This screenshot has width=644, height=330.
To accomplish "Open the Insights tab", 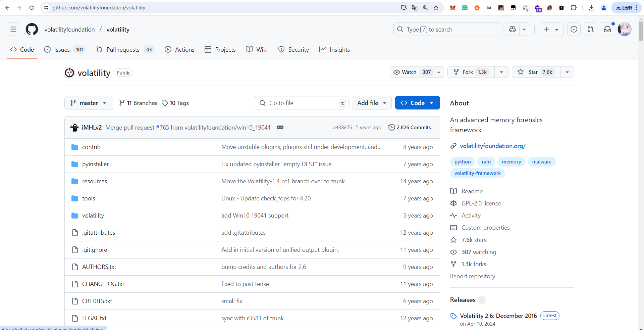I will point(334,49).
